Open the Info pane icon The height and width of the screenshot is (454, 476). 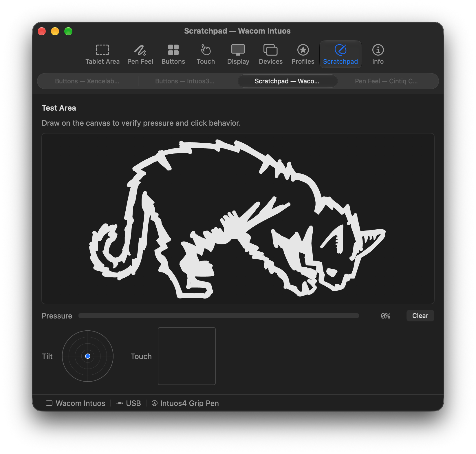(378, 50)
